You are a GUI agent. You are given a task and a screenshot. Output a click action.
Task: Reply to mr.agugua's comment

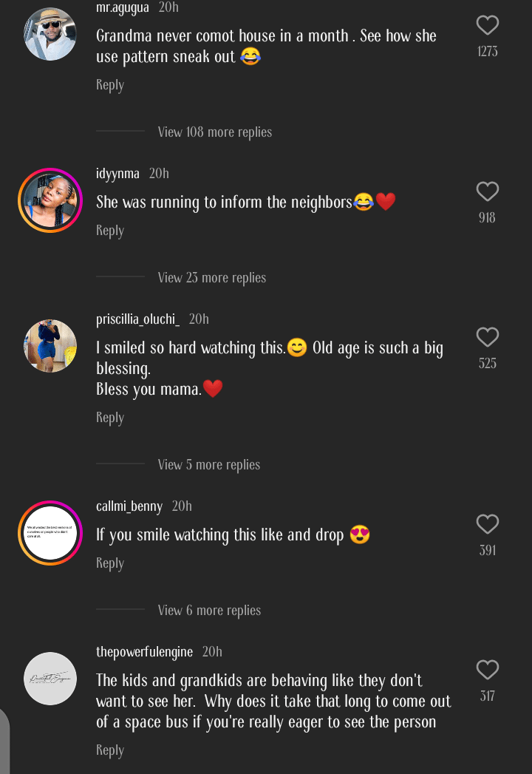[110, 85]
